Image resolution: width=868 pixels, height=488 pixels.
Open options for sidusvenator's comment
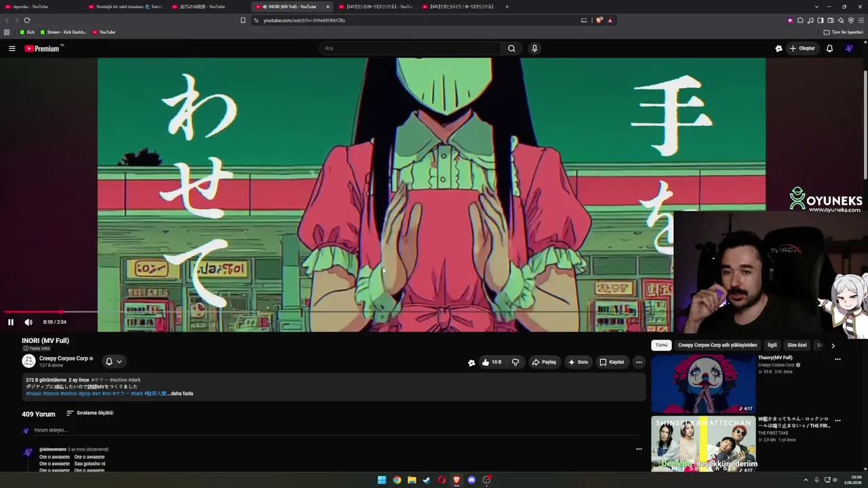(638, 449)
